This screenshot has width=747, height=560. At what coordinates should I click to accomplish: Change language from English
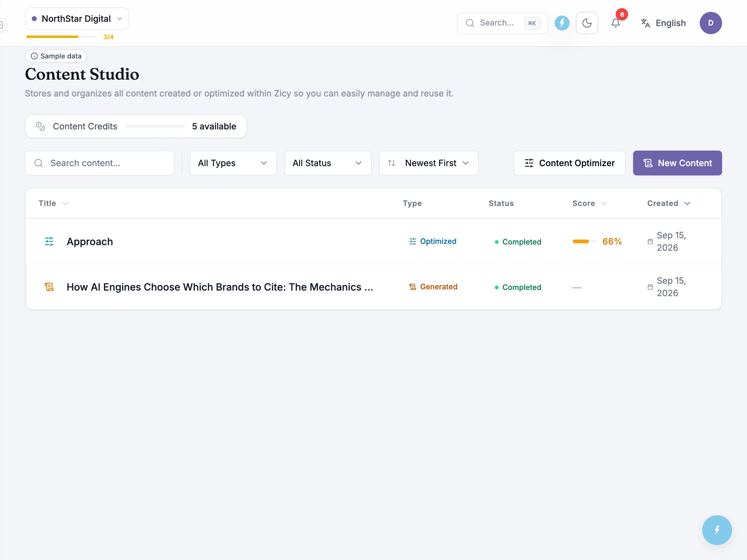[x=663, y=23]
